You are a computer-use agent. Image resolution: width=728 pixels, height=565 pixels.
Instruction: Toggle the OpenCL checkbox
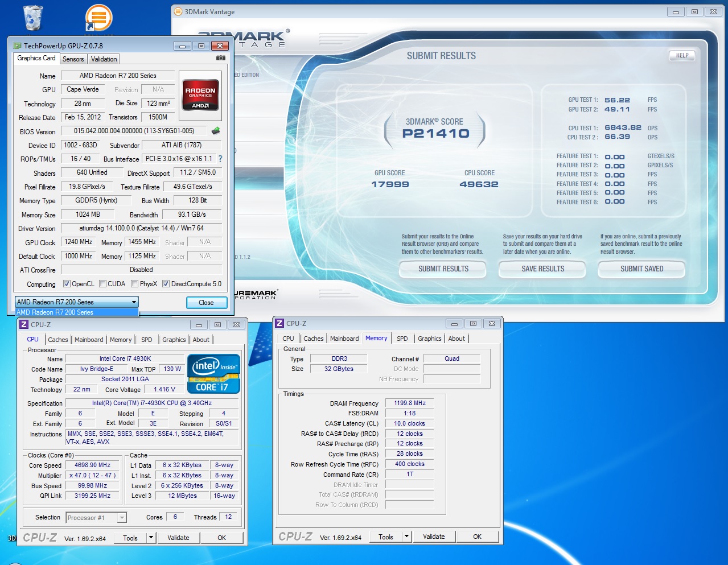tap(67, 284)
